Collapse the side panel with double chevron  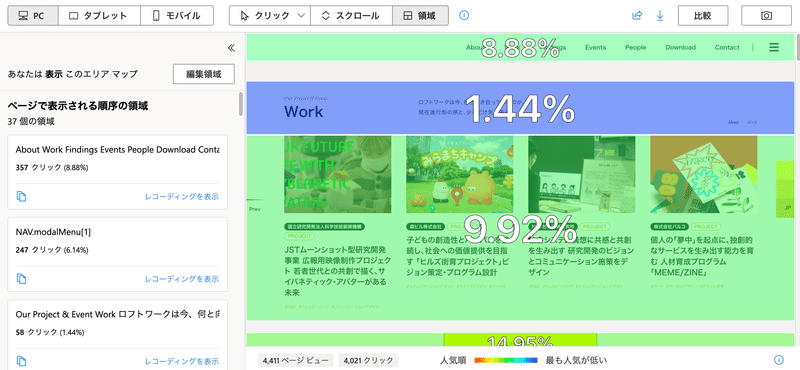point(231,48)
